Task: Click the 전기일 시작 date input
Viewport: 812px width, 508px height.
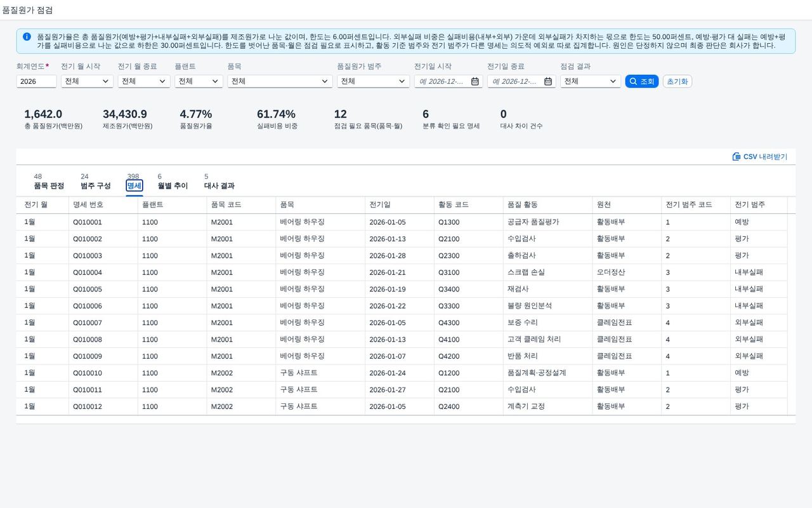Action: click(443, 81)
